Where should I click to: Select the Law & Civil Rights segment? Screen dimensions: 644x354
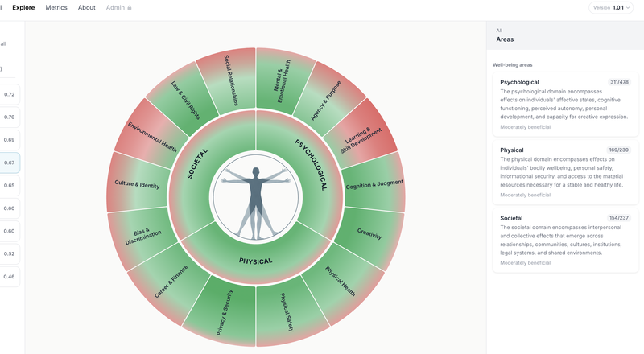(x=186, y=100)
